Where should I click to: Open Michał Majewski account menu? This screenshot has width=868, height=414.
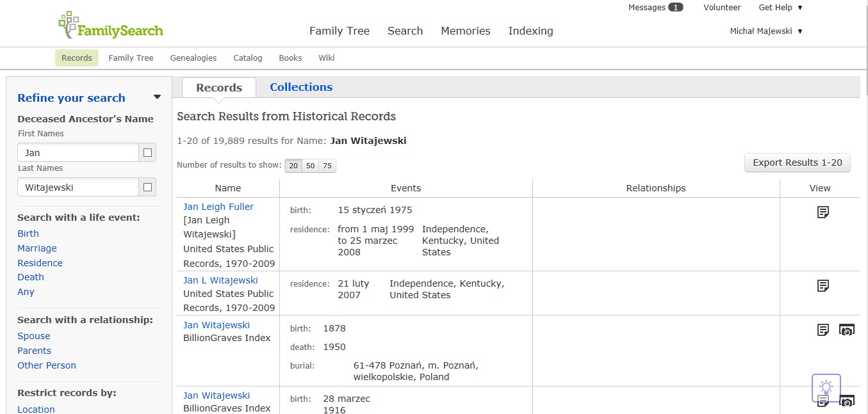pyautogui.click(x=766, y=31)
